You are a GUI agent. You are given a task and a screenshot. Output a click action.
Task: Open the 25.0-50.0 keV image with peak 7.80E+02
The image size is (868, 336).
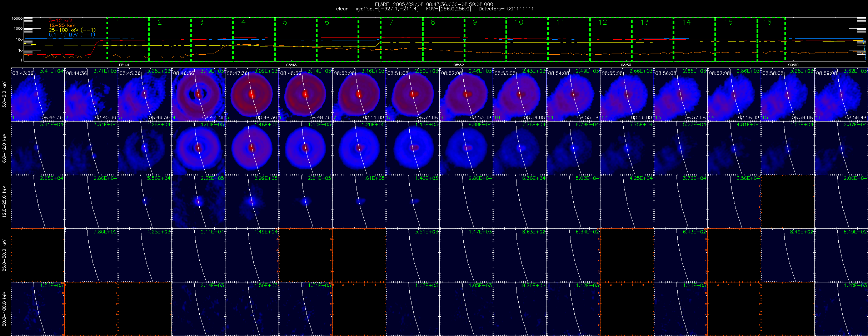coord(91,255)
